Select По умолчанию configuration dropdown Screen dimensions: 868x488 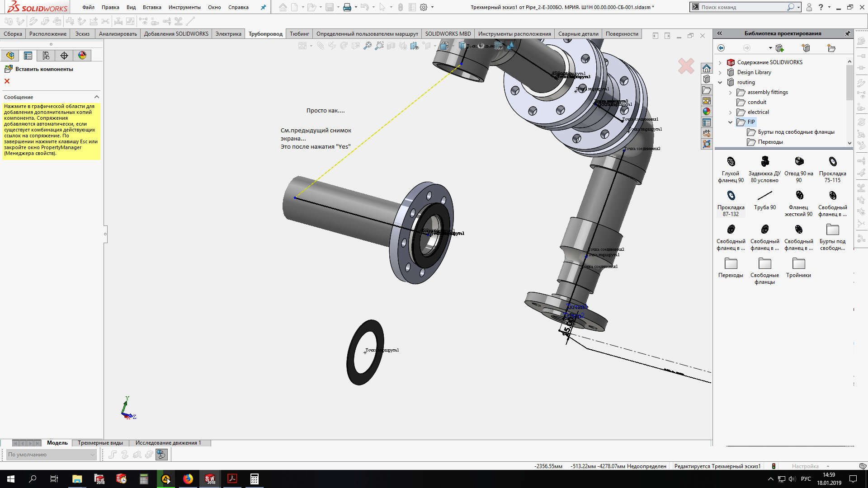click(x=51, y=454)
